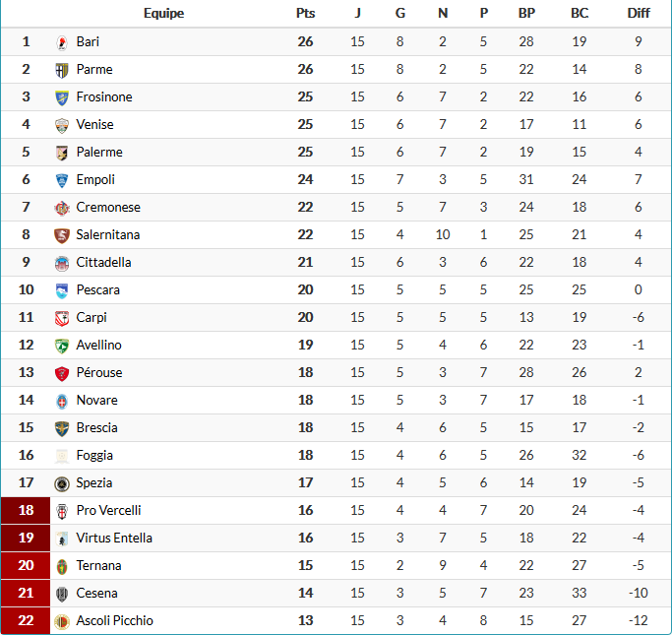Click the Diff column header
Screen dimensions: 672x635
pyautogui.click(x=639, y=14)
